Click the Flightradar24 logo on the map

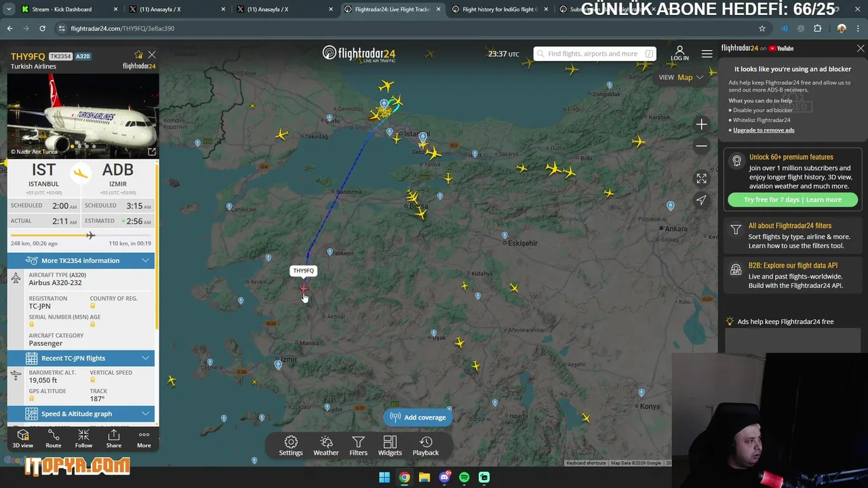pos(359,54)
